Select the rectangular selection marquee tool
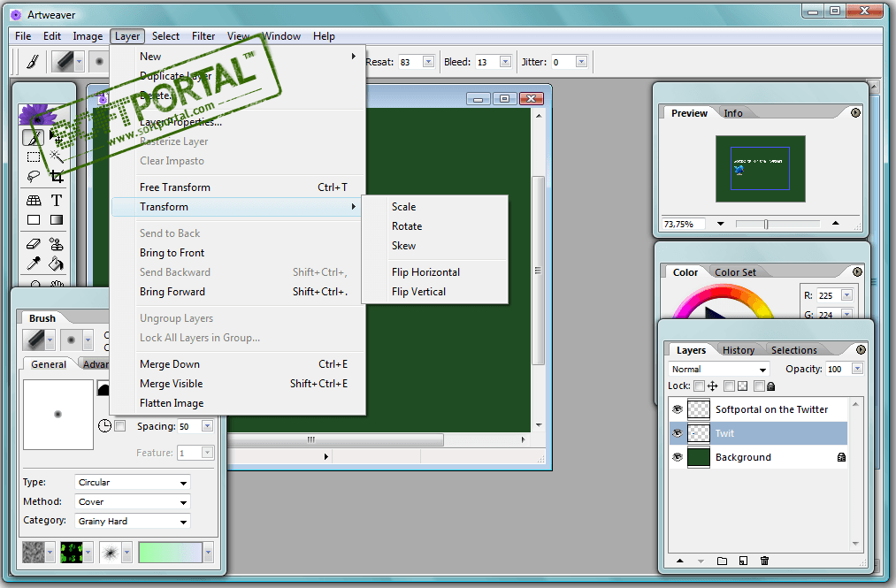This screenshot has height=588, width=896. pyautogui.click(x=34, y=157)
